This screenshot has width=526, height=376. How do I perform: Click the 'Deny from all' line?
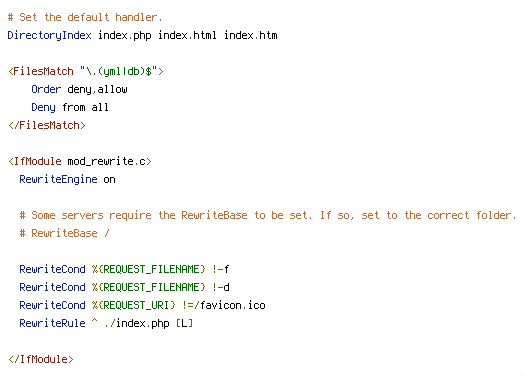pyautogui.click(x=70, y=107)
